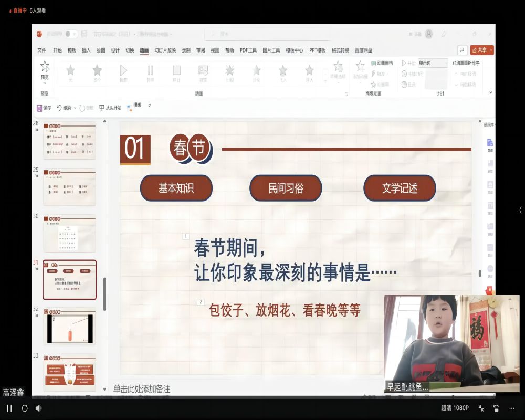Viewport: 525px width, 420px height.
Task: Click the 撤消 undo button
Action: 64,108
